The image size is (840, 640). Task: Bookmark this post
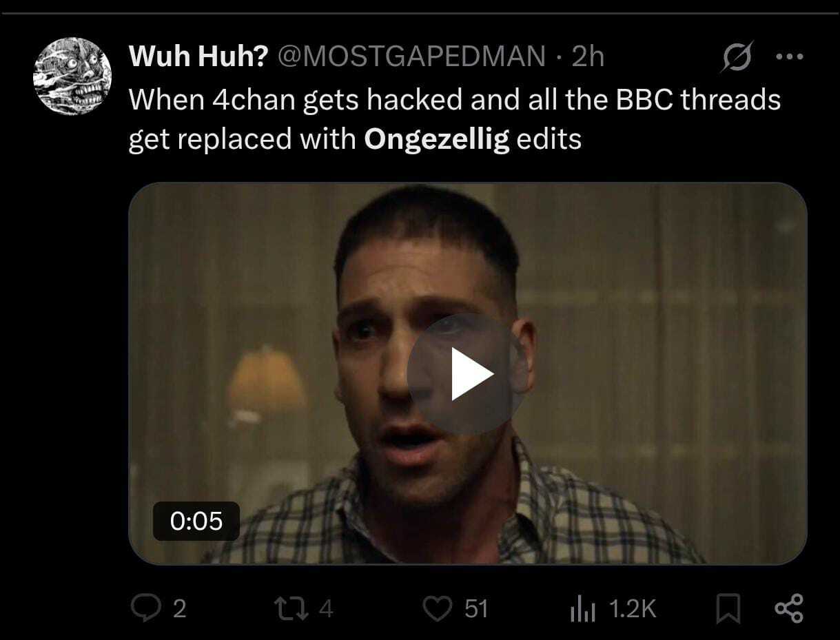[726, 609]
